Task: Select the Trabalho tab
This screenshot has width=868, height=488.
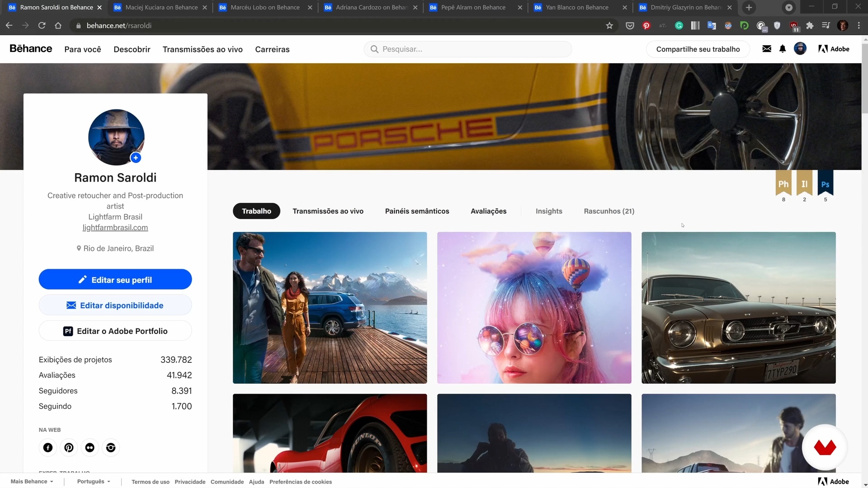Action: pyautogui.click(x=256, y=211)
